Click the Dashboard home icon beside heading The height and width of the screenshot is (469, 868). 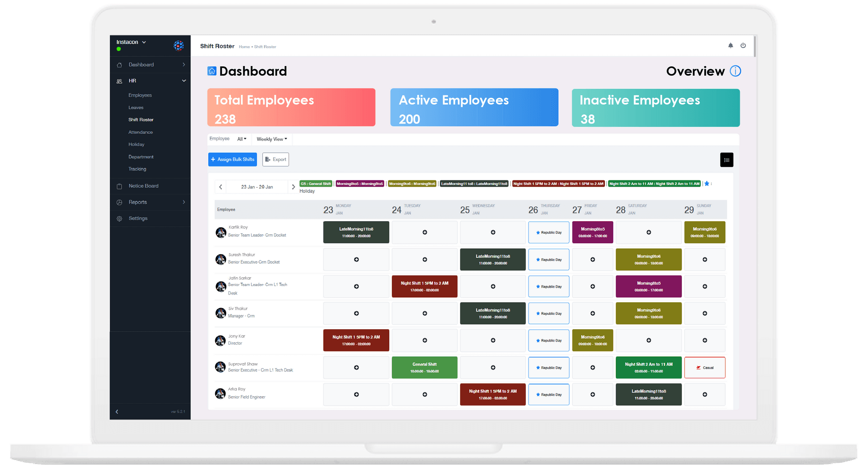212,71
